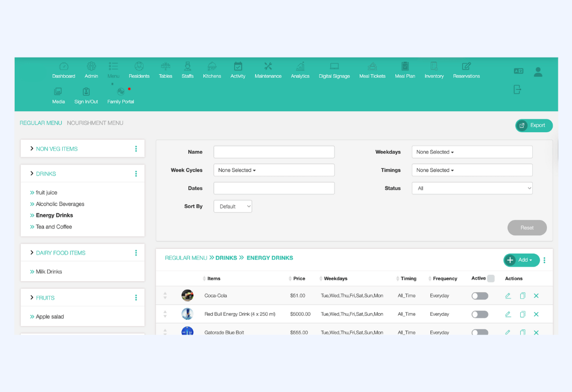Image resolution: width=572 pixels, height=392 pixels.
Task: Open the Maintenance tools icon
Action: coord(268,67)
